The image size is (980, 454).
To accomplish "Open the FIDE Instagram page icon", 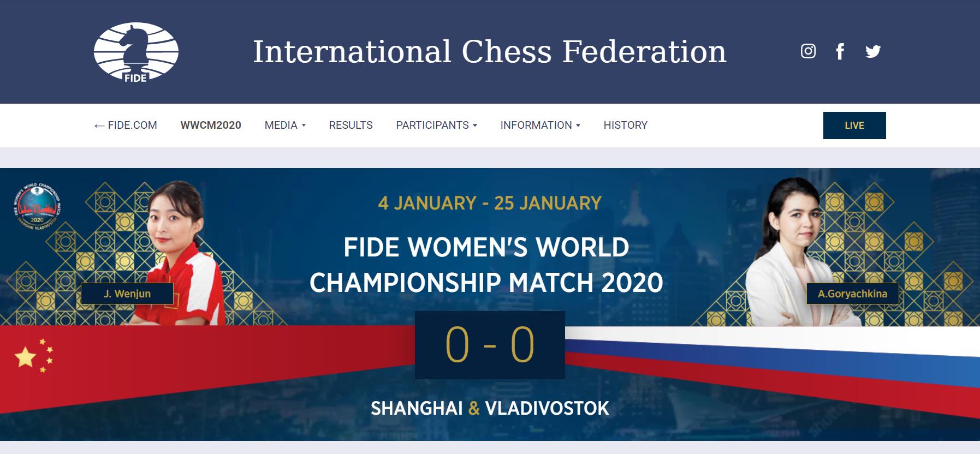I will 808,51.
